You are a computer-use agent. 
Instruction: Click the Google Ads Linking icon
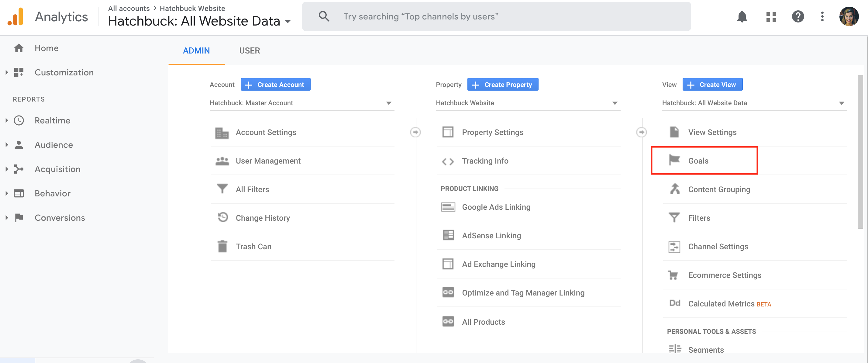[x=448, y=207]
